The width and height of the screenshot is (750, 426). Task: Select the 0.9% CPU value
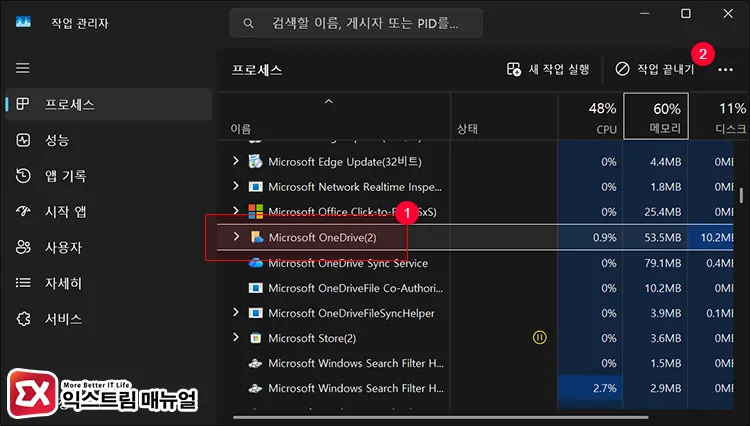pos(605,237)
